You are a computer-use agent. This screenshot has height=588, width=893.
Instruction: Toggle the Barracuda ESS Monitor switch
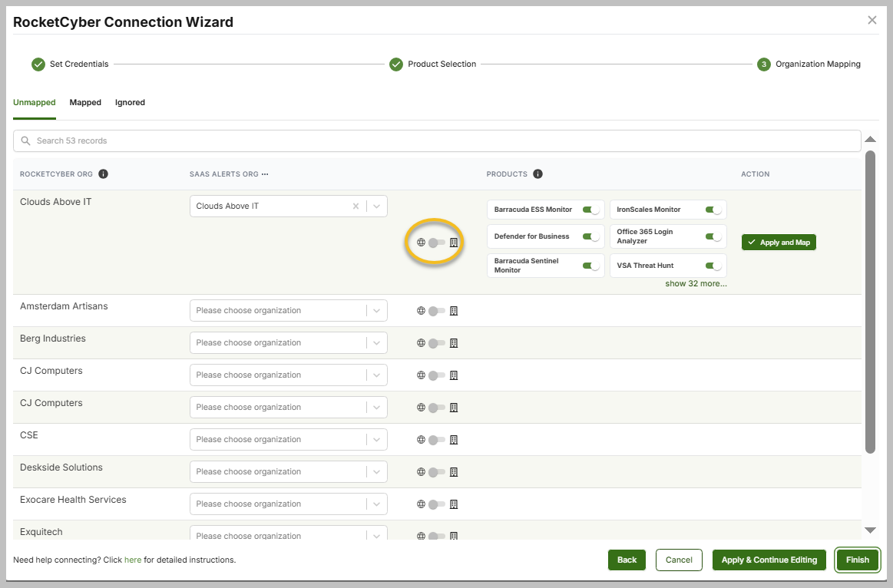click(x=590, y=210)
